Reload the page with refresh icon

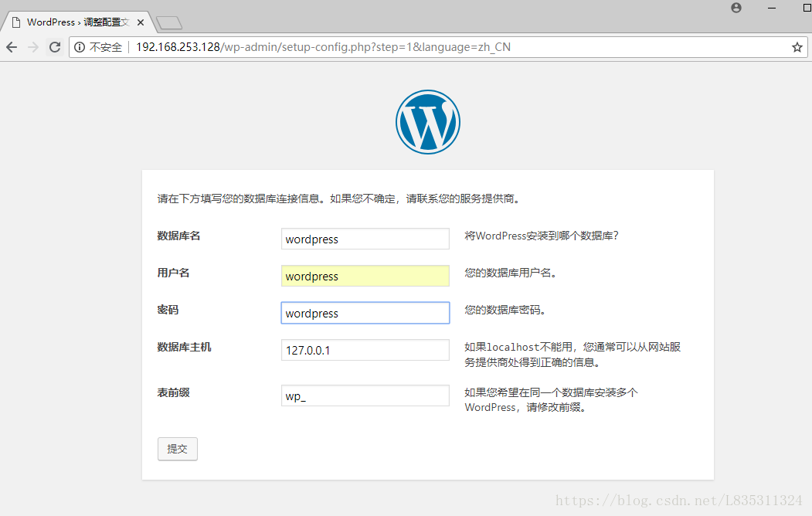click(x=55, y=47)
